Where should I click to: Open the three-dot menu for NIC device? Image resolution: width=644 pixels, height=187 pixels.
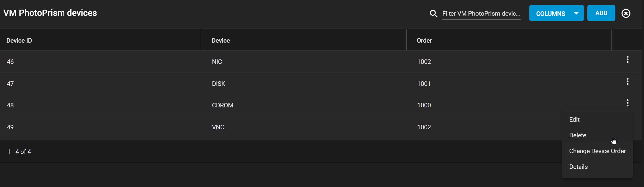[x=627, y=59]
